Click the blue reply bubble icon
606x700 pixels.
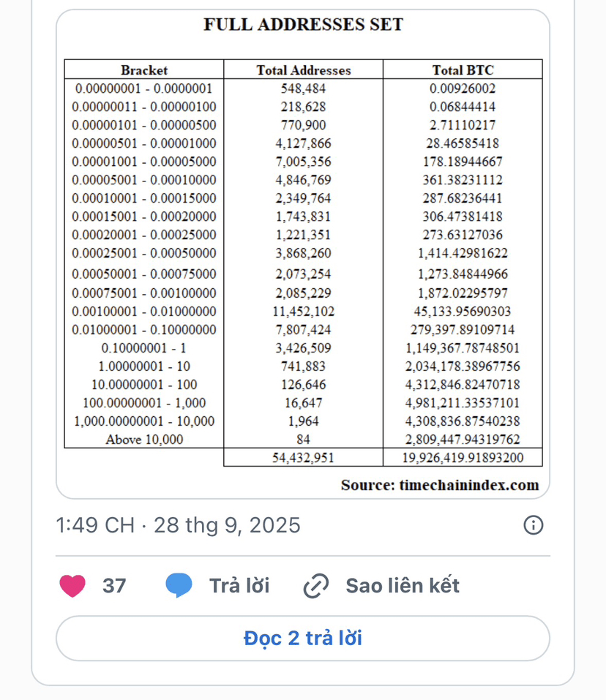(179, 586)
